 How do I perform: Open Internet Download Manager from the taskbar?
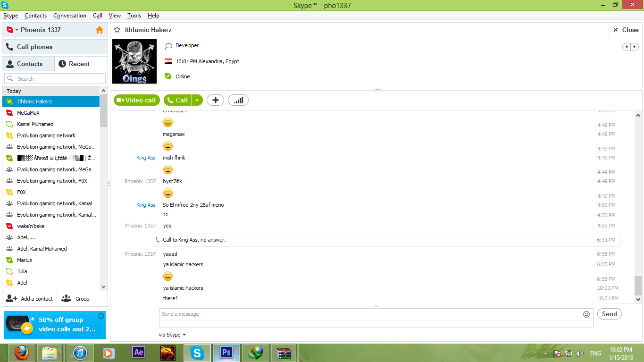pos(256,353)
